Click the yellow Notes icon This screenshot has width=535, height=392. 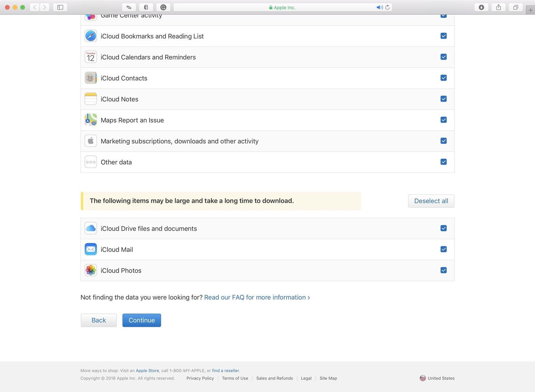[91, 99]
